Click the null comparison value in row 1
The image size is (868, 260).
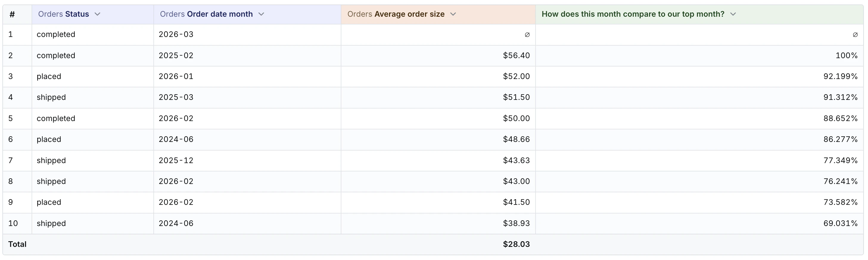pyautogui.click(x=699, y=34)
